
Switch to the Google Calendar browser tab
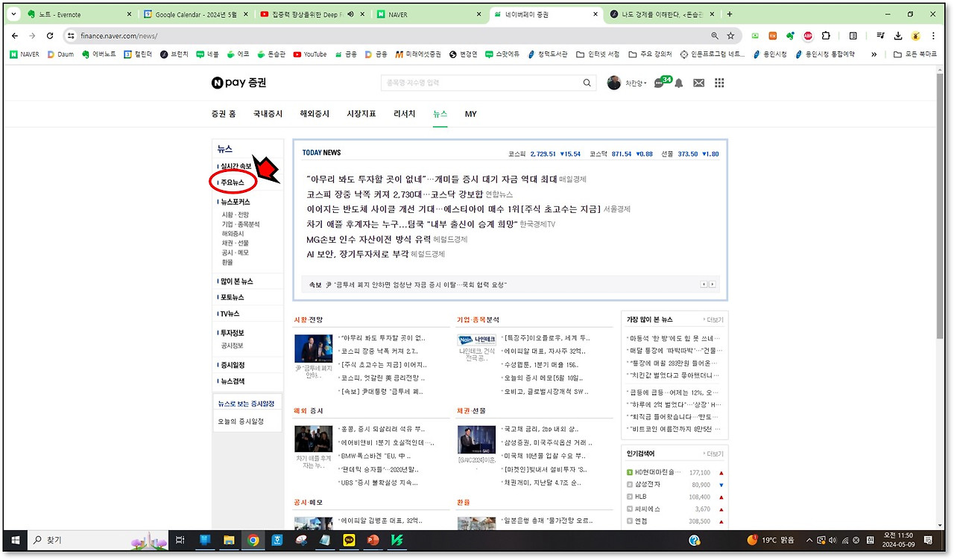(x=195, y=14)
